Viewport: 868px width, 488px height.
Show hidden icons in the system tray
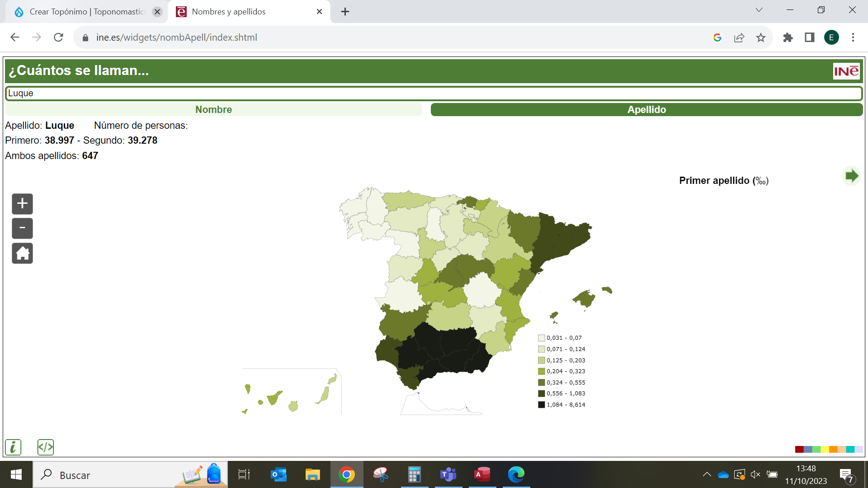[707, 474]
